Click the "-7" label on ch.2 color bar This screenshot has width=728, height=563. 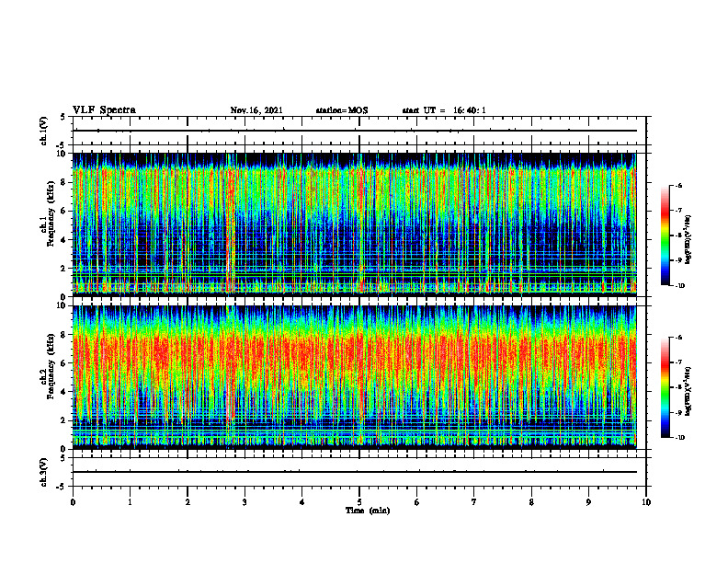pyautogui.click(x=678, y=362)
